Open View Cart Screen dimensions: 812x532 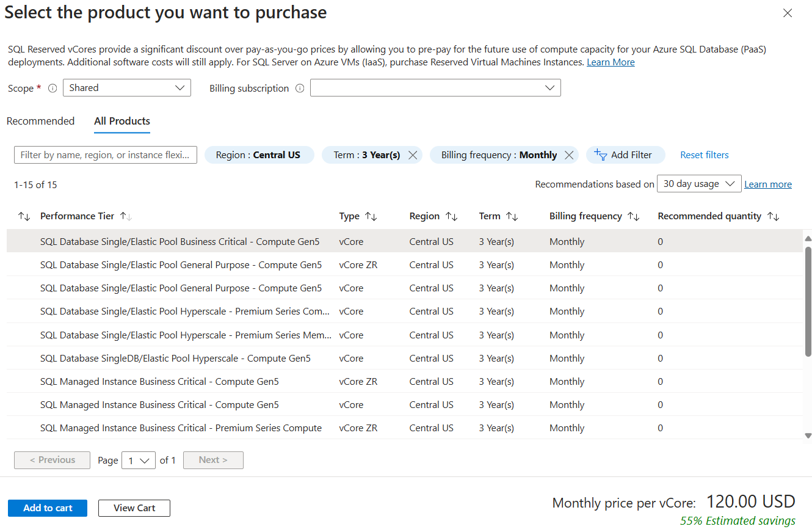(x=134, y=508)
